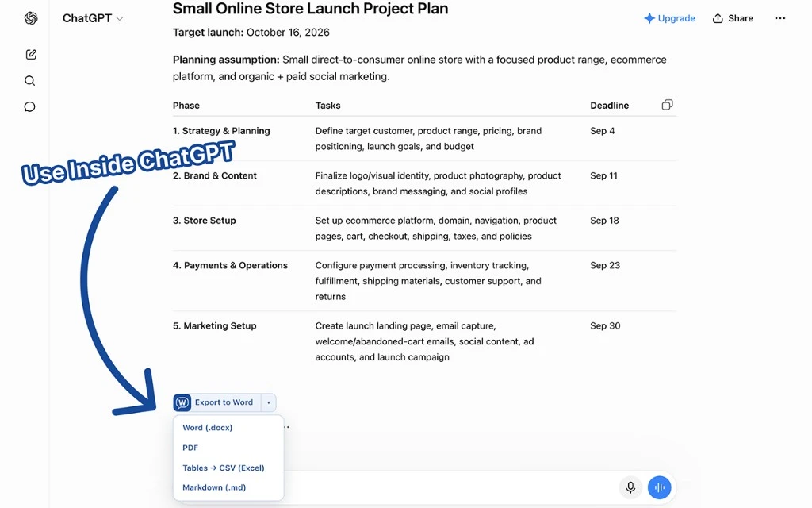Click the Tasks column header
The image size is (812, 508).
[327, 106]
